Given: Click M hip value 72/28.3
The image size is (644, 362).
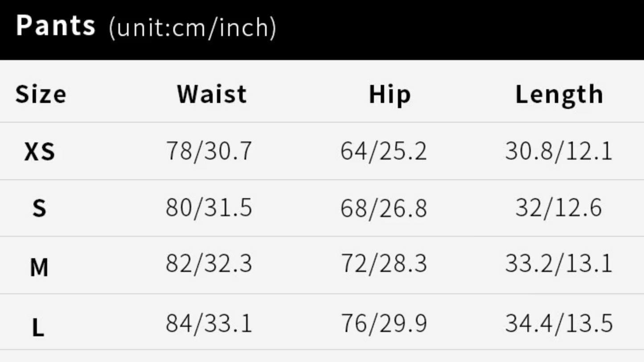Looking at the screenshot, I should coord(384,263).
